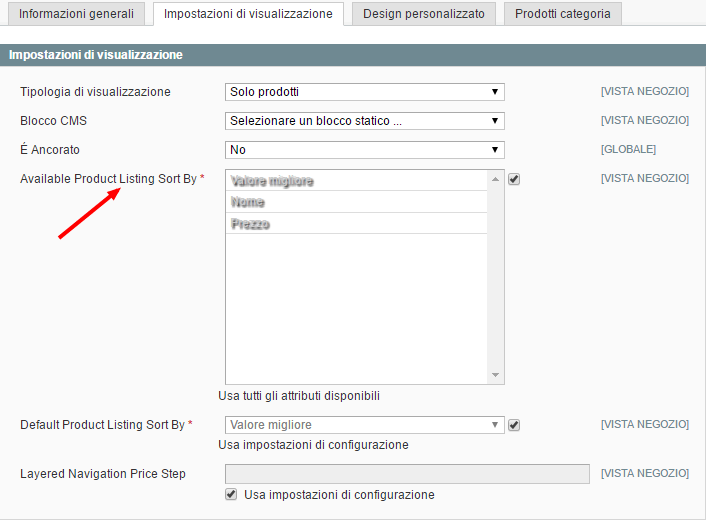714x520 pixels.
Task: Toggle default sort 'Usa impostazioni di configurazione' checkbox
Action: coord(514,425)
